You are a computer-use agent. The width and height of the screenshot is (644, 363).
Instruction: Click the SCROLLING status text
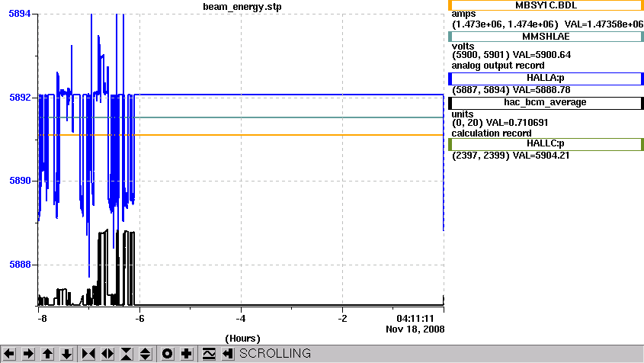point(275,354)
